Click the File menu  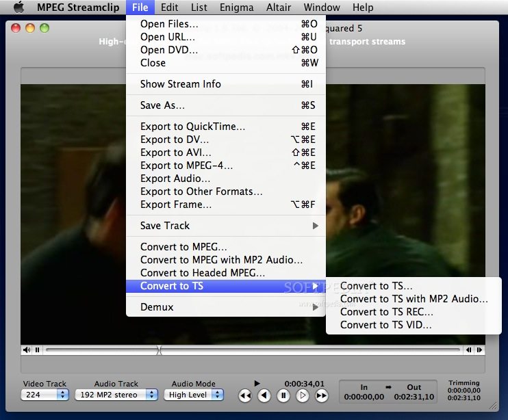(140, 7)
